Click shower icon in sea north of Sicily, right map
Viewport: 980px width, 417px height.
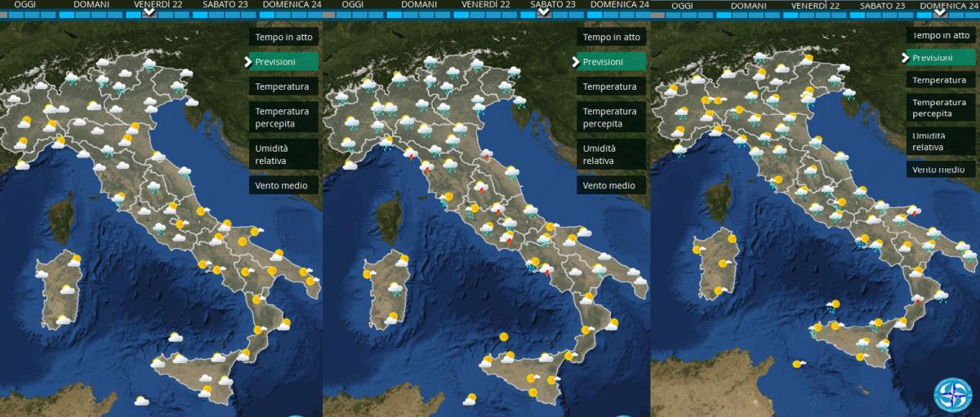tap(832, 307)
